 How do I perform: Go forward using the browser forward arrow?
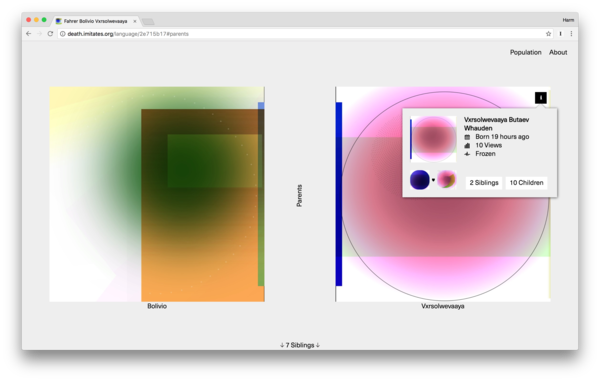click(39, 34)
